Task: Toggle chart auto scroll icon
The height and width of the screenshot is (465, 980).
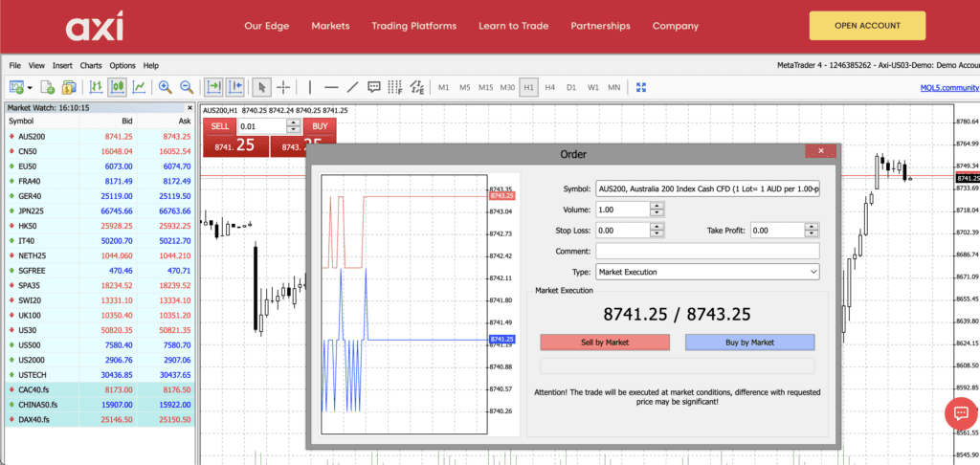Action: (213, 87)
